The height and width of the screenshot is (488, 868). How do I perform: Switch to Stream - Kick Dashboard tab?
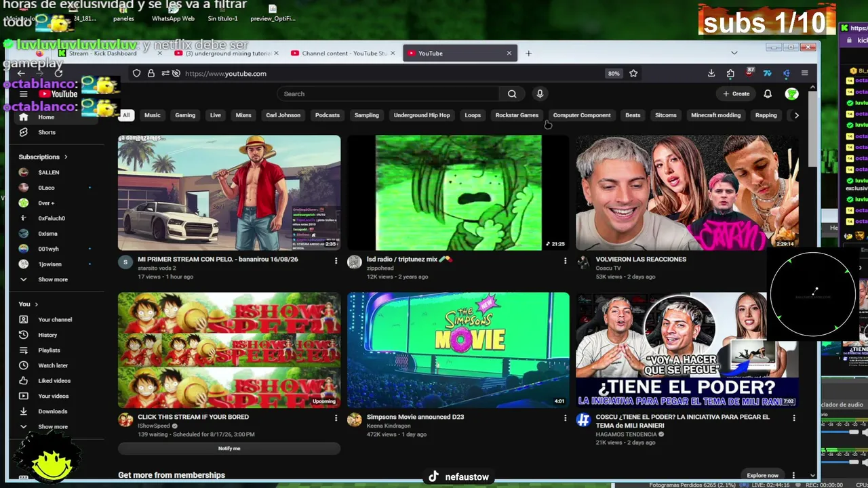point(102,53)
